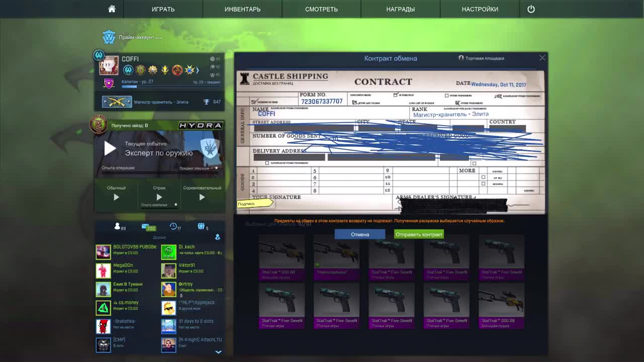This screenshot has height=362, width=644.
Task: Click the Прайм-аккаунт label
Action: (136, 38)
